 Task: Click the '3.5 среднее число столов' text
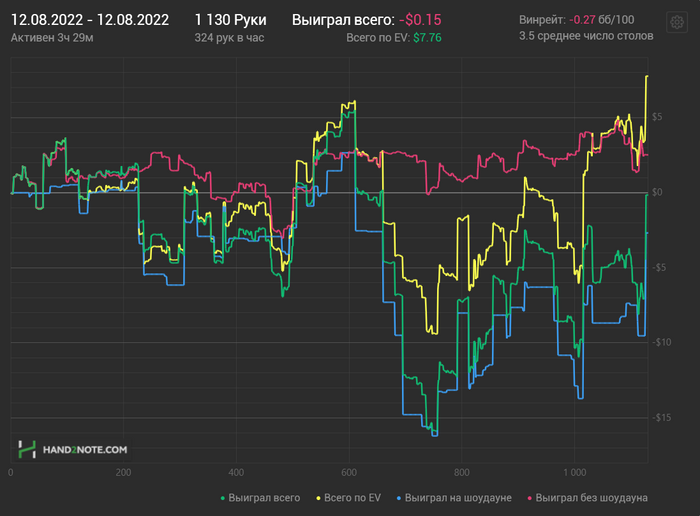[586, 36]
